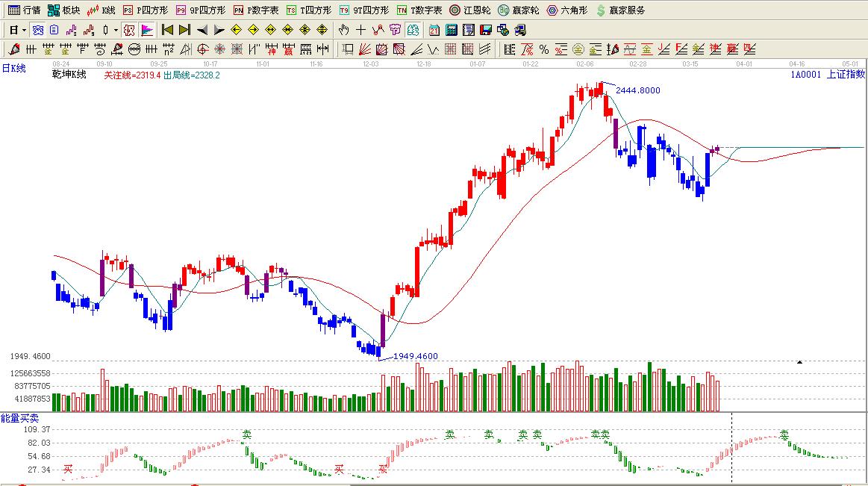868x486 pixels.
Task: Select the hand pan tool
Action: 343,30
